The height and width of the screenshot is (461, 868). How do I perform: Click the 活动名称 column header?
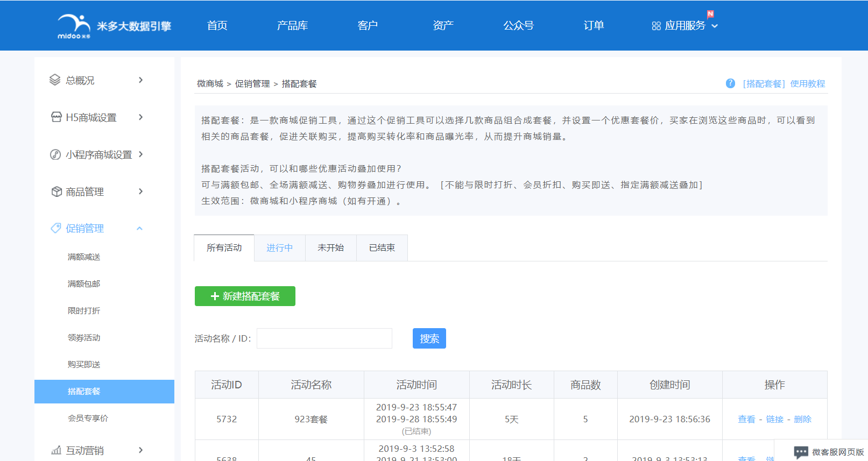[x=311, y=385]
